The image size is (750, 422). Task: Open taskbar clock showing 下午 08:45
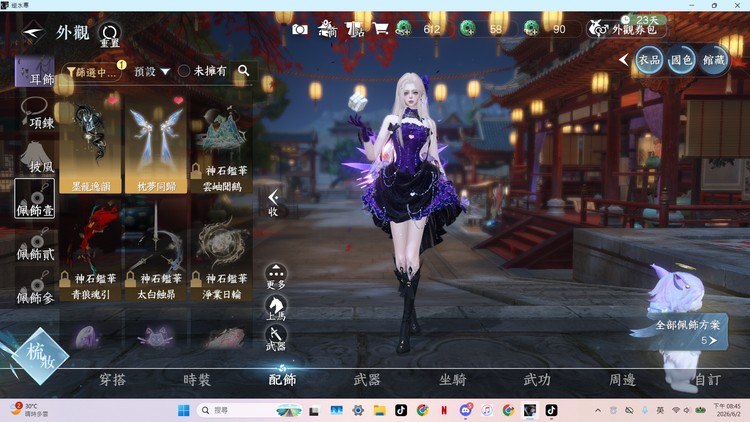coord(727,410)
